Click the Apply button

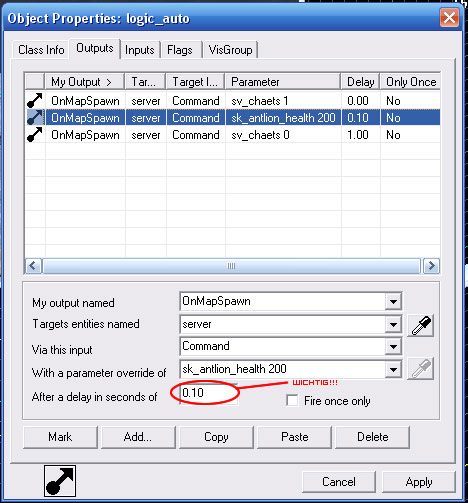419,482
